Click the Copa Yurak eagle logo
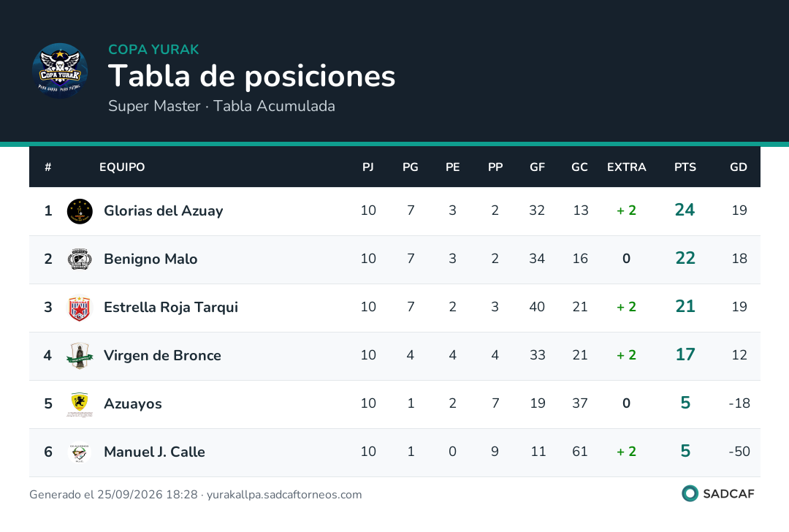 [x=60, y=70]
